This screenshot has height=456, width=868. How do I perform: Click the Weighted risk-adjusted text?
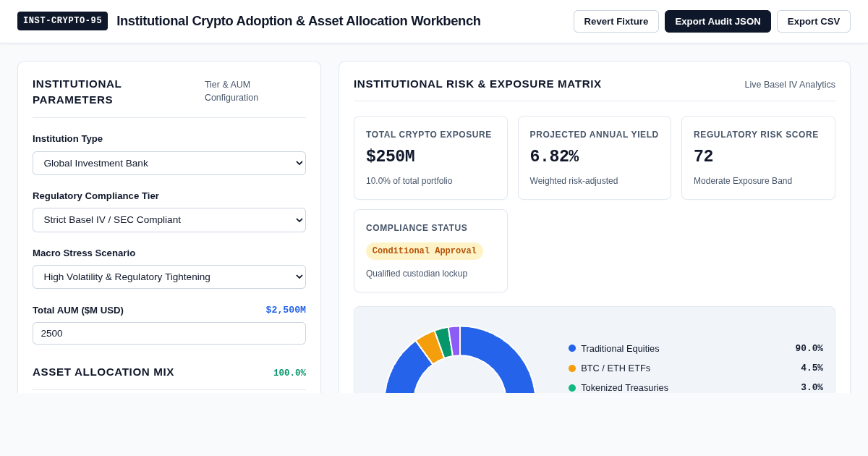coord(574,181)
